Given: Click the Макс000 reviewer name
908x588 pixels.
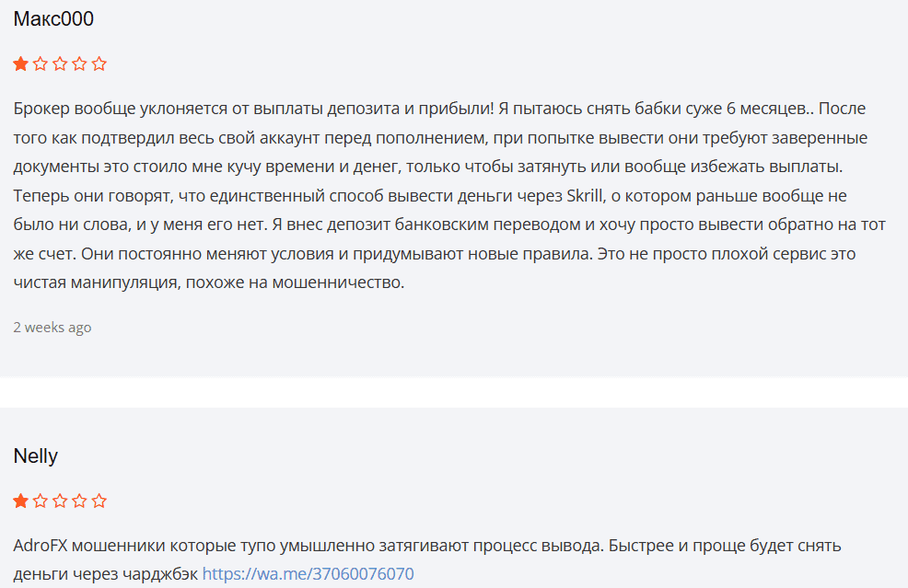Looking at the screenshot, I should pos(53,19).
